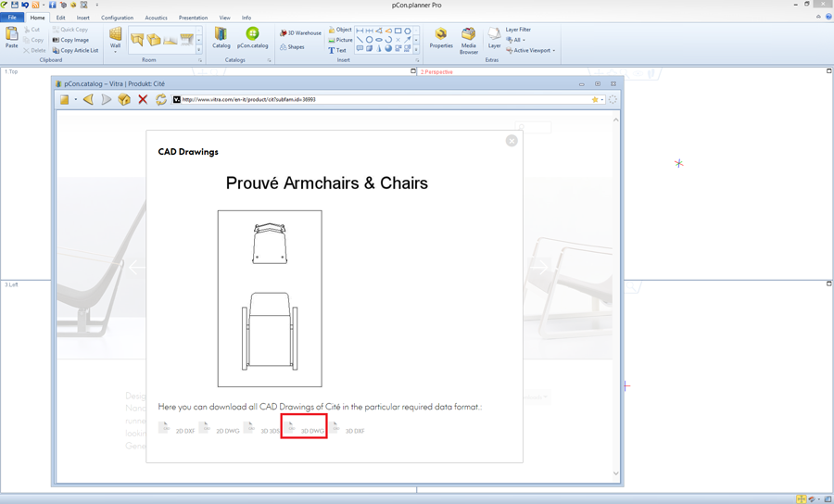Launch pCon.catalog from the ribbon
The height and width of the screenshot is (504, 834).
(x=253, y=38)
